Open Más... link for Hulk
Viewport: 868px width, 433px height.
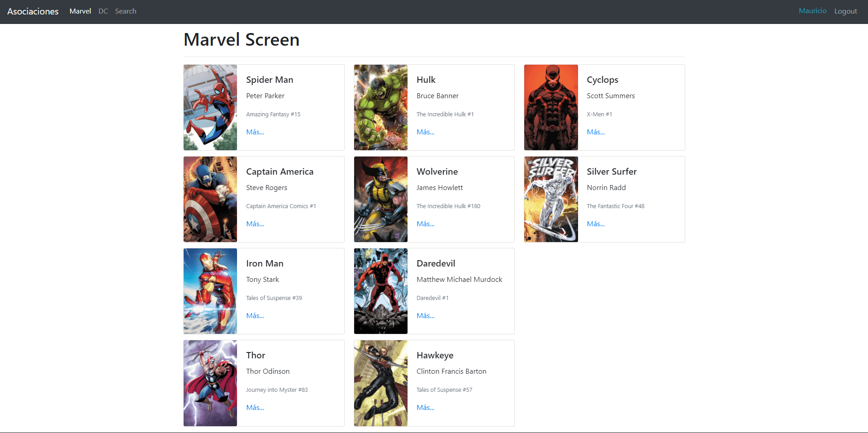(x=426, y=132)
